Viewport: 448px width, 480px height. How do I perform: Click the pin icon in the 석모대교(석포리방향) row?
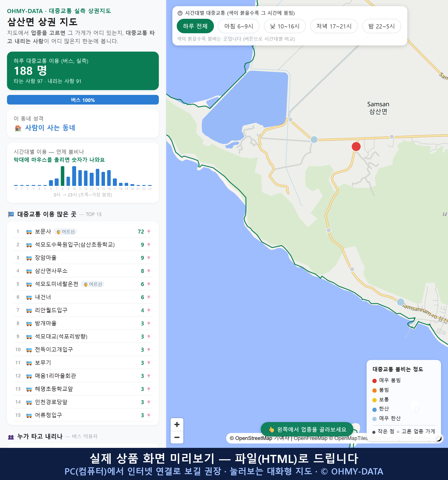tap(149, 337)
